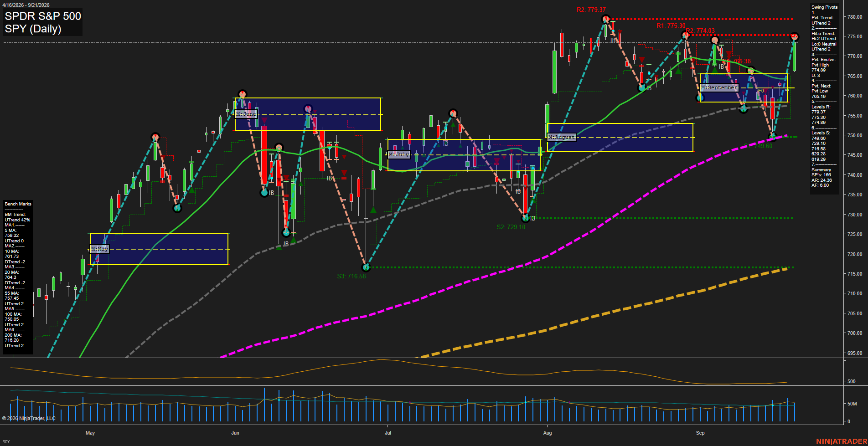This screenshot has width=868, height=446.
Task: Click the NINJATRADER logo text
Action: tap(842, 441)
